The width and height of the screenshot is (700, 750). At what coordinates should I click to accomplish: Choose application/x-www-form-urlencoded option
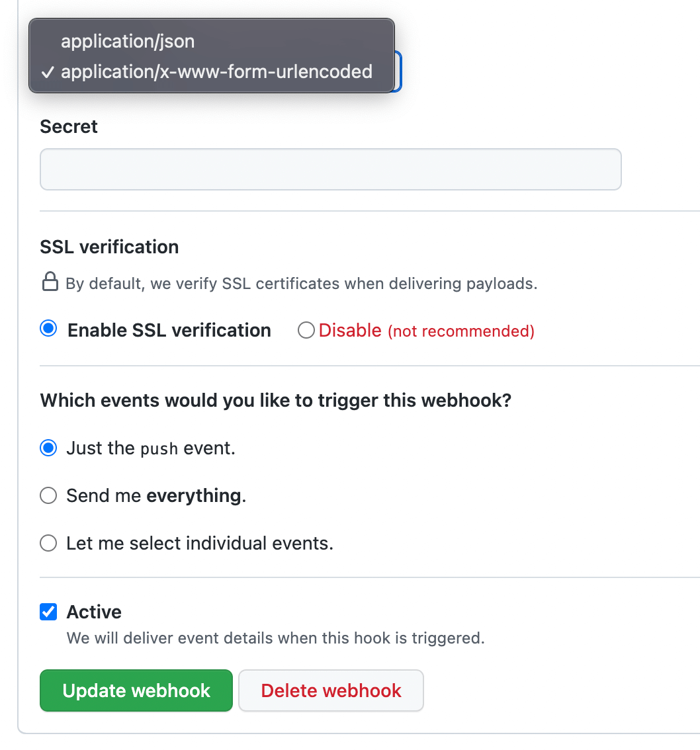(x=212, y=71)
